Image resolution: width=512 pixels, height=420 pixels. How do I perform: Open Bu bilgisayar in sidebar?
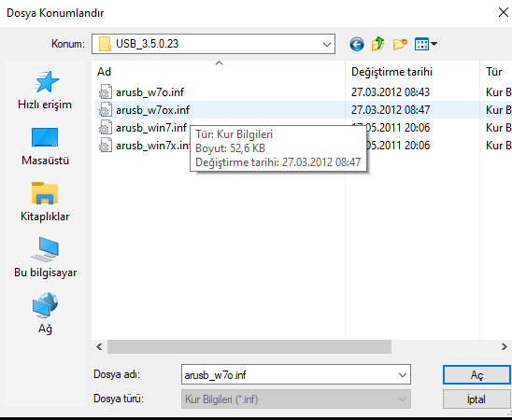(45, 258)
